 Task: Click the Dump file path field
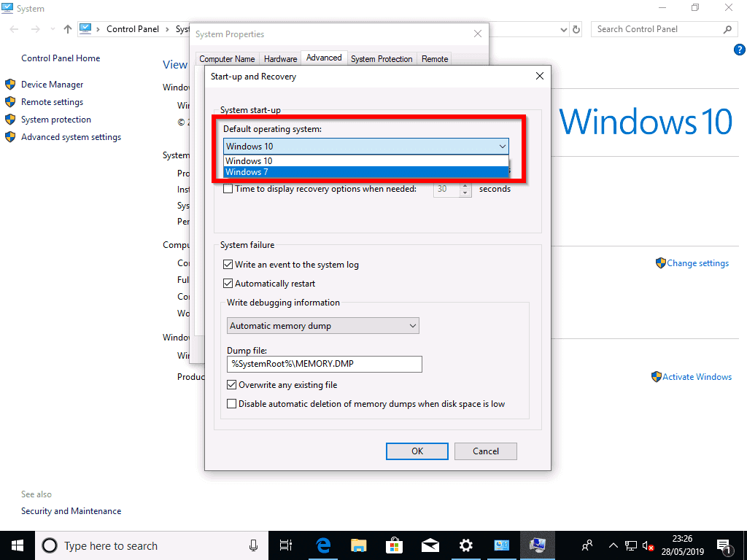pyautogui.click(x=325, y=364)
